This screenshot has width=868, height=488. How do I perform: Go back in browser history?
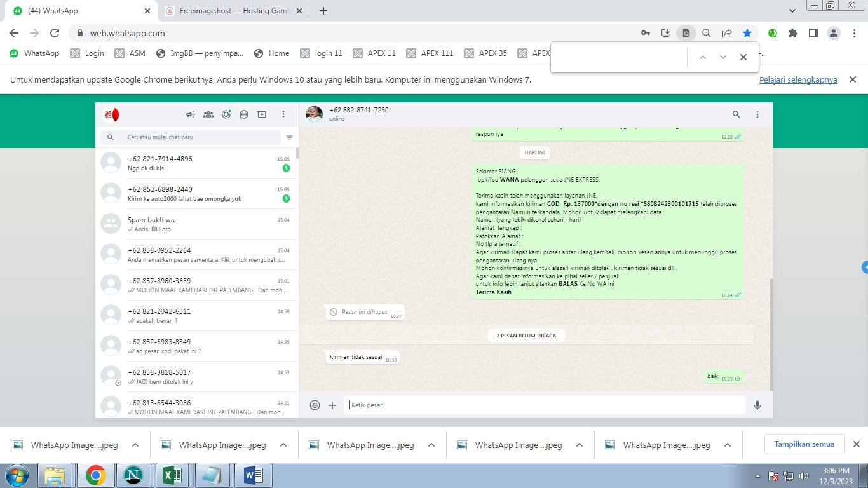[x=14, y=33]
